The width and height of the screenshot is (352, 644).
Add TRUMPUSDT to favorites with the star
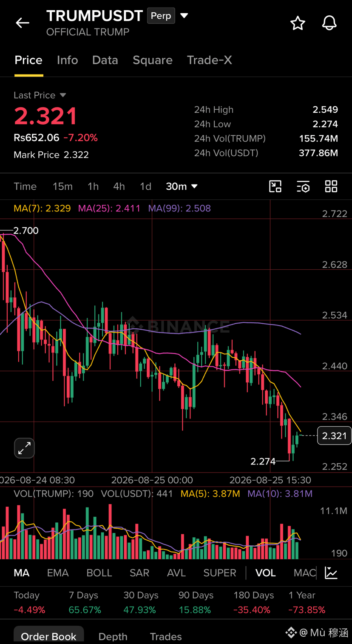pos(298,23)
